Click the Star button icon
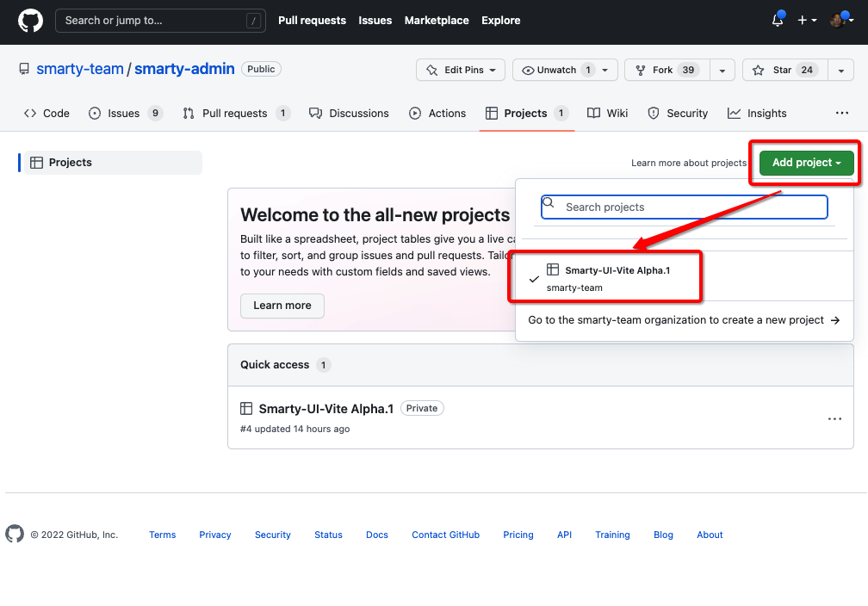The width and height of the screenshot is (868, 606). tap(759, 70)
